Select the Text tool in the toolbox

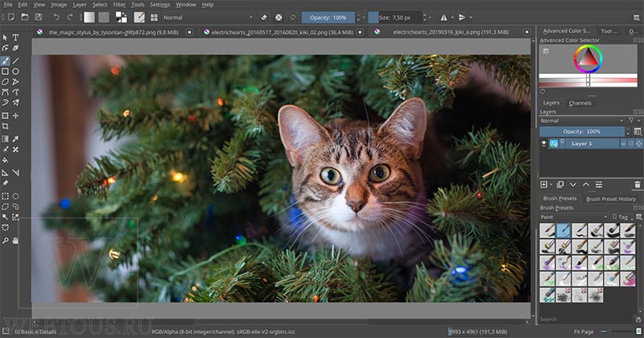pos(15,37)
